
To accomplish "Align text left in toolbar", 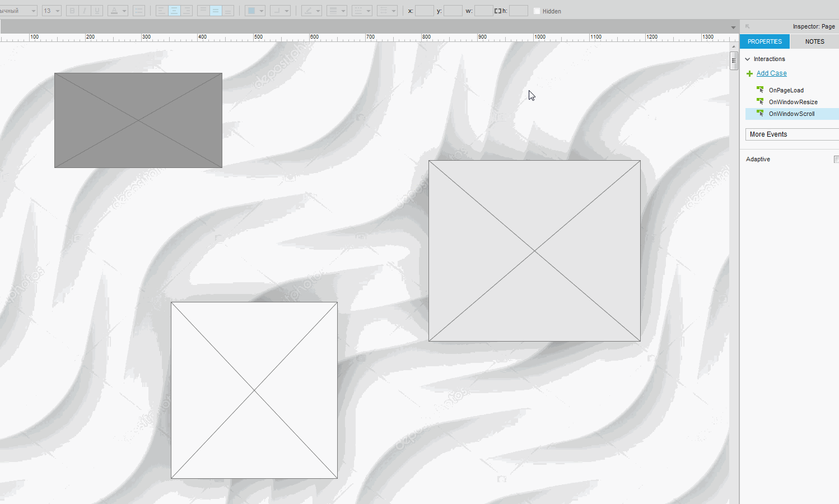I will (161, 11).
